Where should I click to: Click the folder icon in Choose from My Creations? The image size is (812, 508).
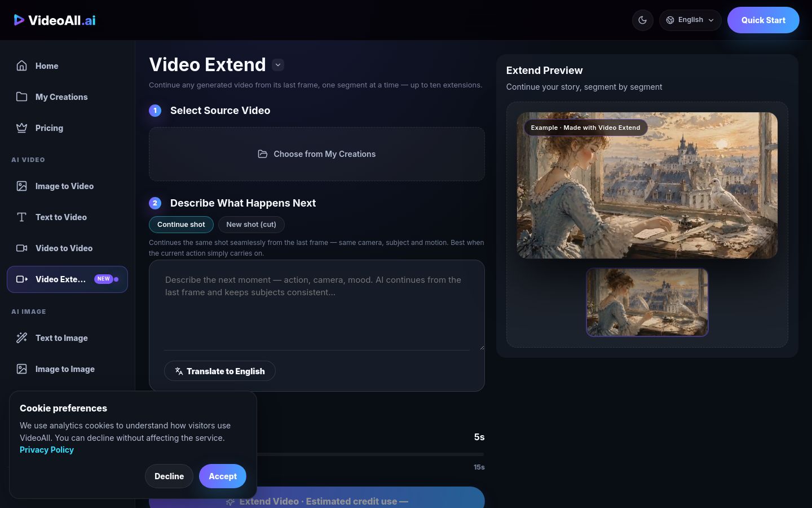[263, 154]
